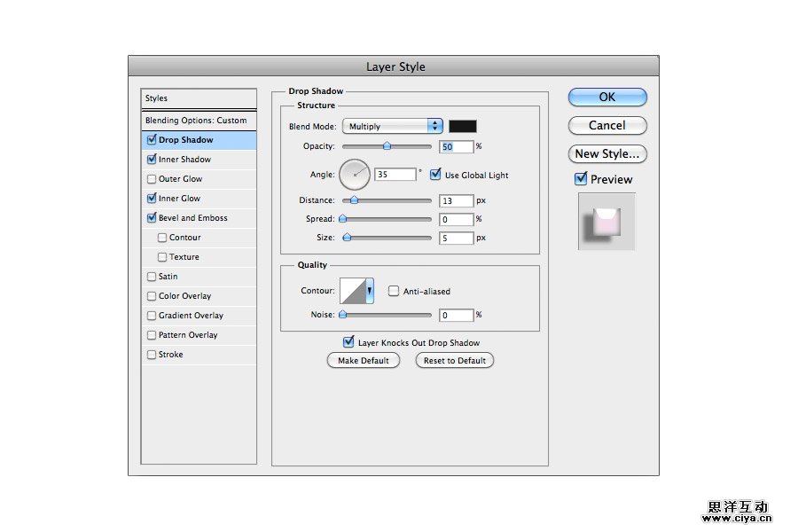Click the black shadow color swatch
798x532 pixels.
tap(463, 127)
